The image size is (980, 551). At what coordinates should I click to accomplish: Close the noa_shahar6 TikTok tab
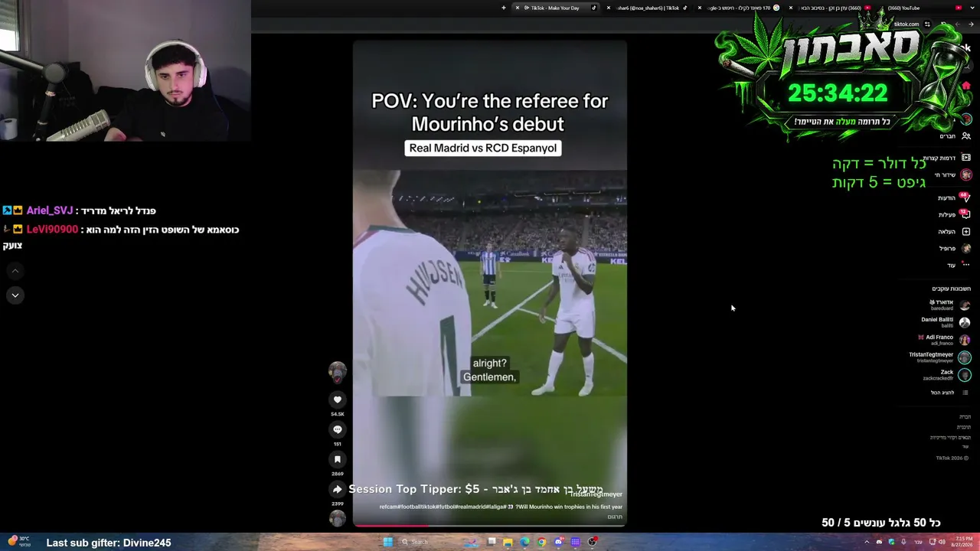(x=609, y=8)
